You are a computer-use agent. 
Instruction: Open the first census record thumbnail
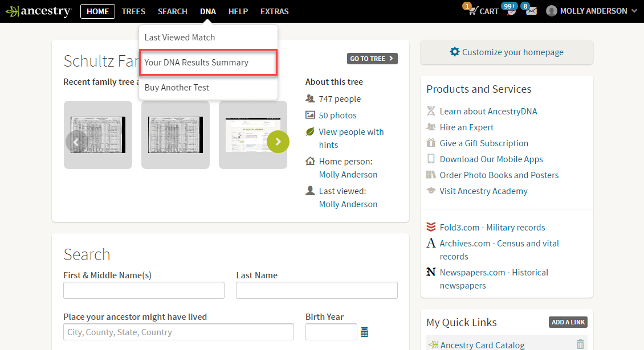tap(98, 135)
